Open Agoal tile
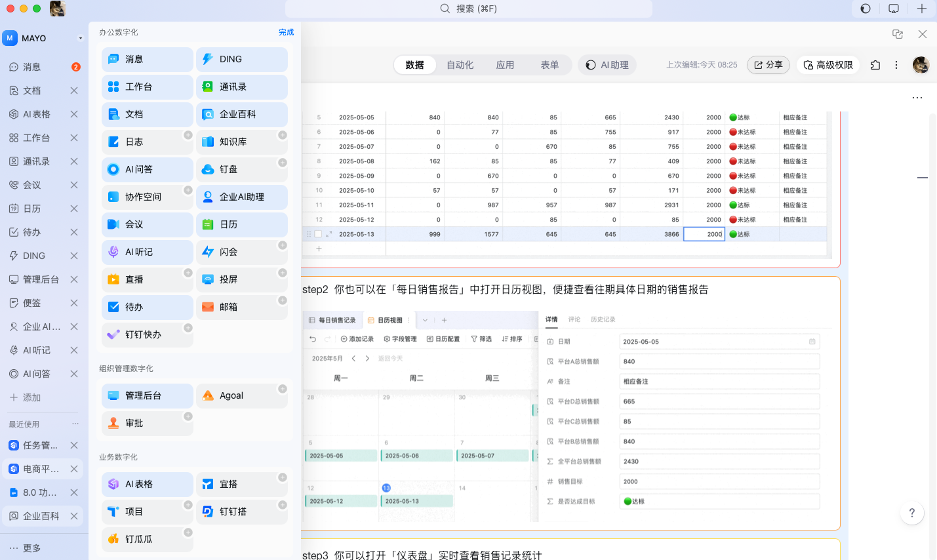Image resolution: width=937 pixels, height=560 pixels. [x=242, y=395]
